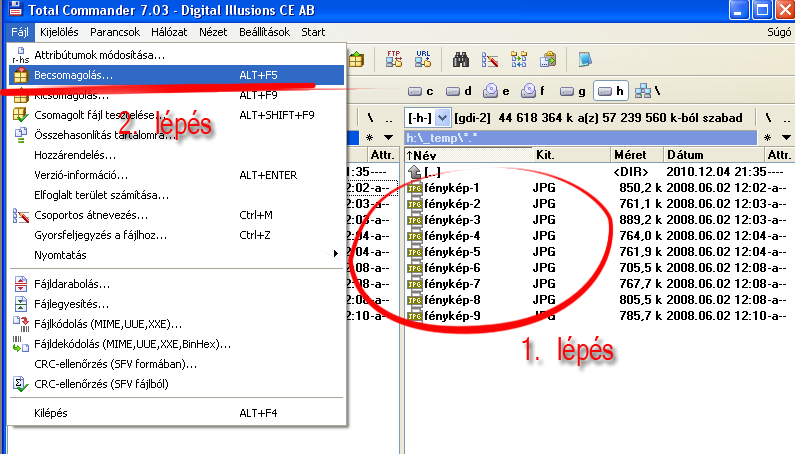
Task: Click the pack files gift-box toolbar icon
Action: tap(356, 60)
